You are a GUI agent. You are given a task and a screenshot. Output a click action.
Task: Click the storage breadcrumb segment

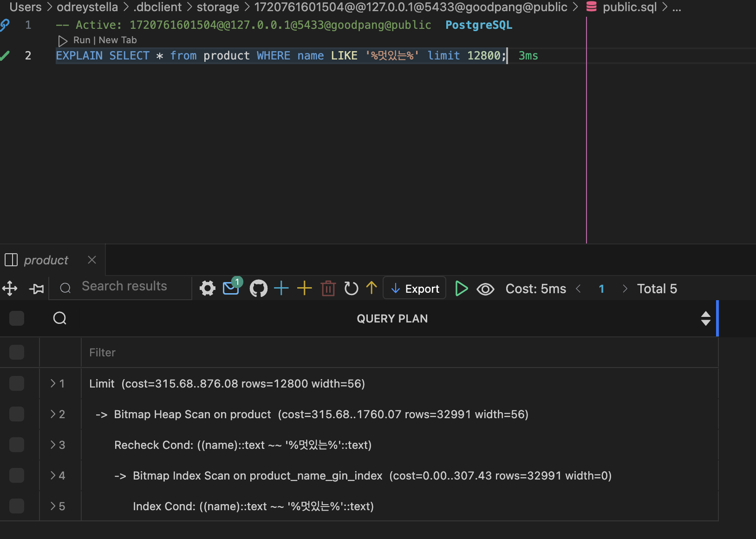tap(218, 7)
